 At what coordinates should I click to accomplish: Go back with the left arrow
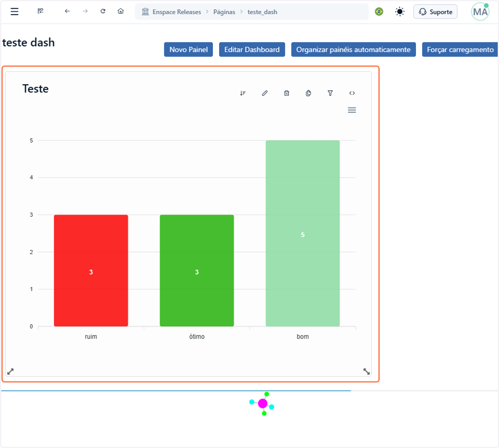67,11
